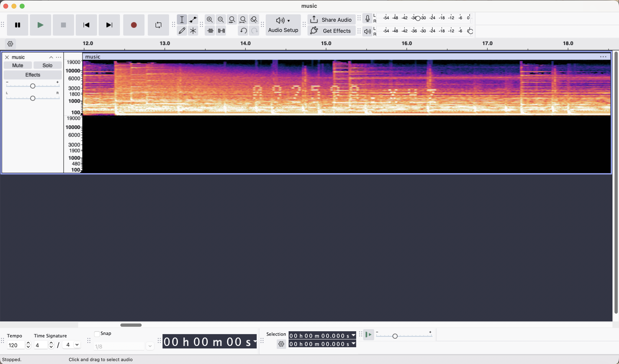
Task: Select the Draw pencil tool
Action: (182, 31)
